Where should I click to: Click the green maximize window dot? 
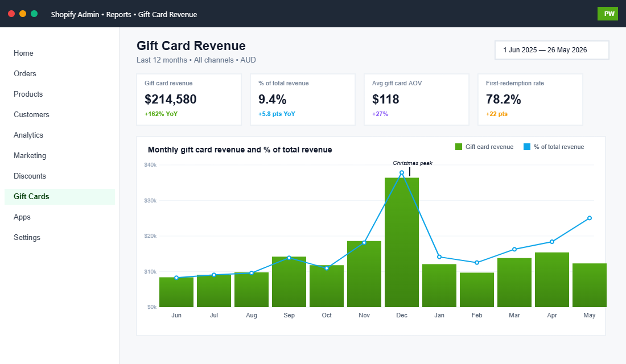pos(34,14)
